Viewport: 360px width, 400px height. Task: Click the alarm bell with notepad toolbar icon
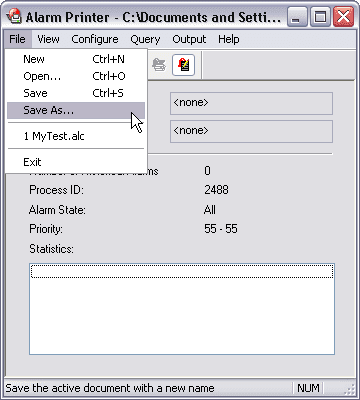(x=184, y=65)
